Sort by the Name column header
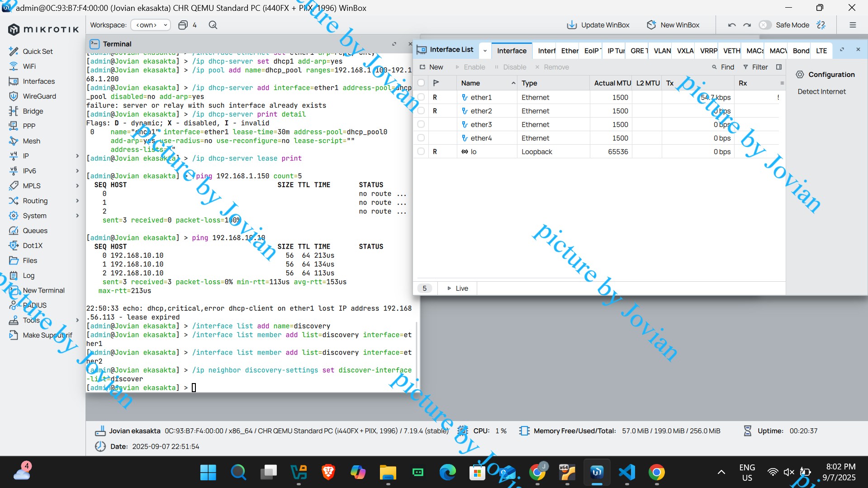The image size is (868, 488). pyautogui.click(x=487, y=83)
